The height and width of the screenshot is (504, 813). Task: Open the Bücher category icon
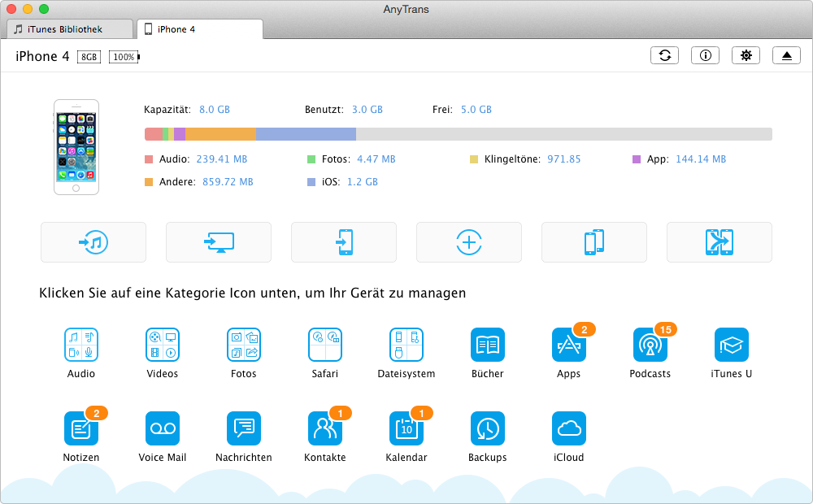coord(487,345)
